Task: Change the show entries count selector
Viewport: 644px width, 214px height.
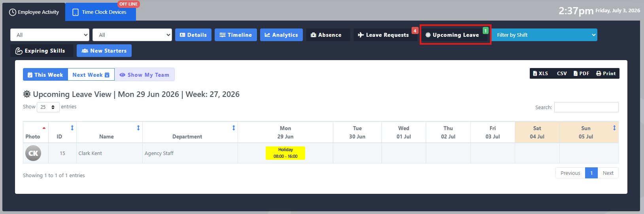Action: [48, 107]
